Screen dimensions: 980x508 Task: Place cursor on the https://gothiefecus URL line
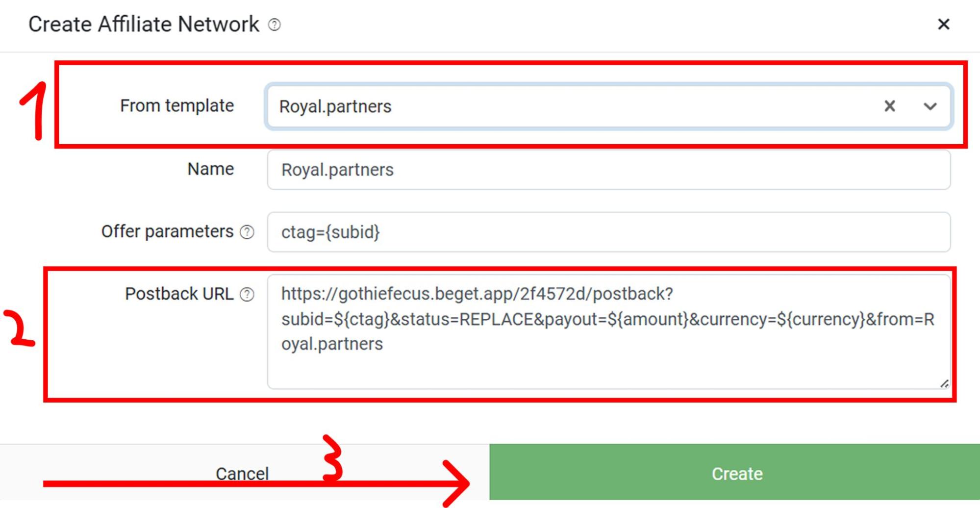(x=477, y=294)
